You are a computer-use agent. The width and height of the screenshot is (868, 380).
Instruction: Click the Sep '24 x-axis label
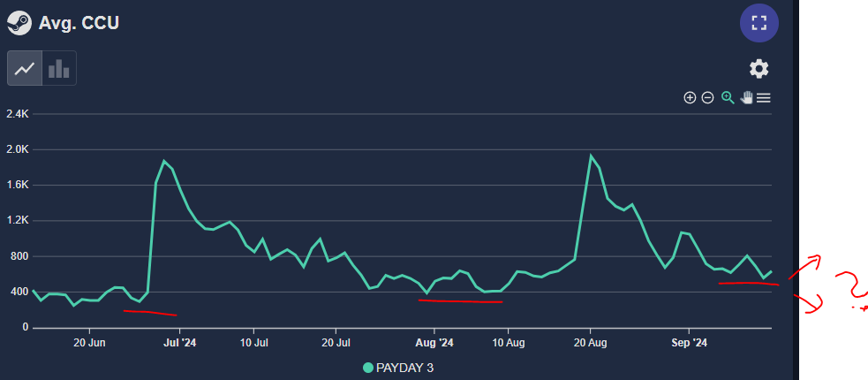[x=689, y=342]
